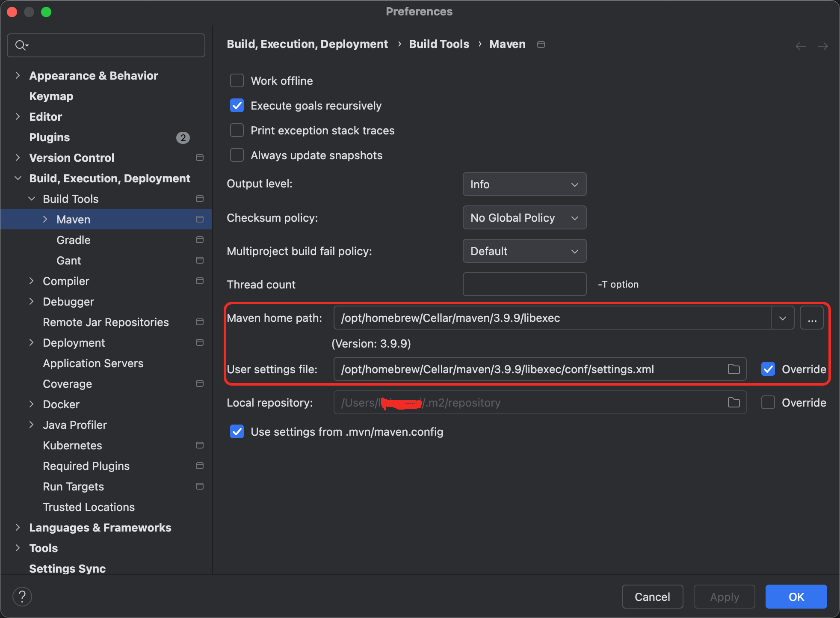The image size is (840, 618).
Task: Click the modified-settings indicator next to Gradle
Action: 199,240
